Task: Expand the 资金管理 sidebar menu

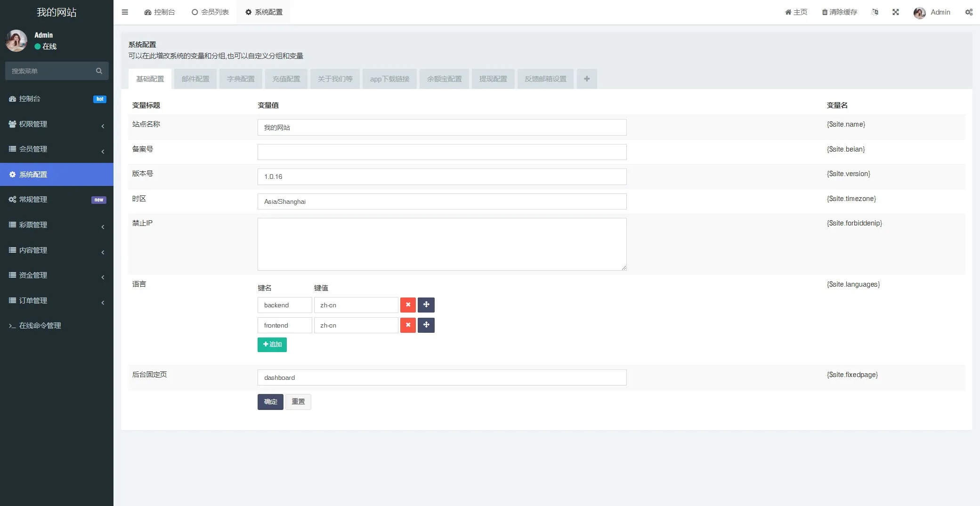Action: (x=57, y=275)
